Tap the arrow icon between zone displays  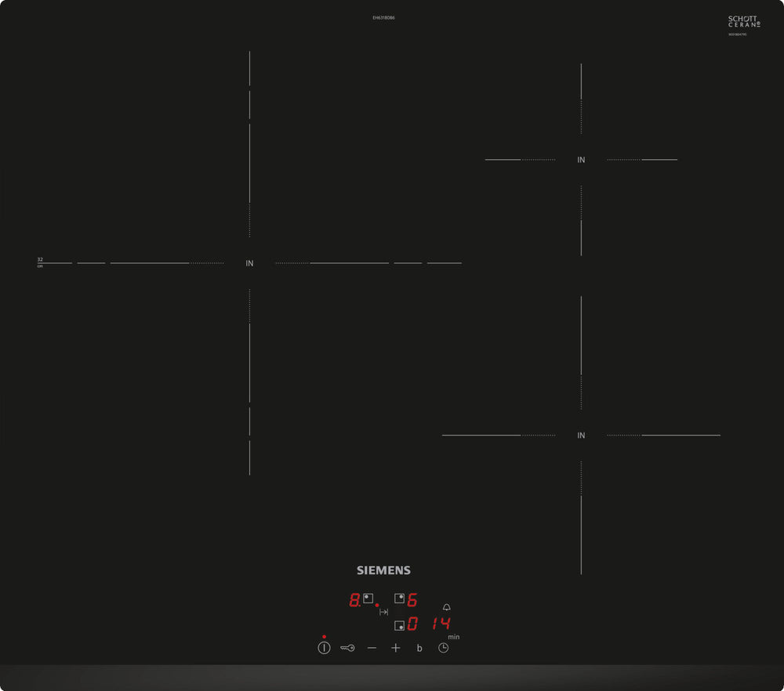point(383,612)
